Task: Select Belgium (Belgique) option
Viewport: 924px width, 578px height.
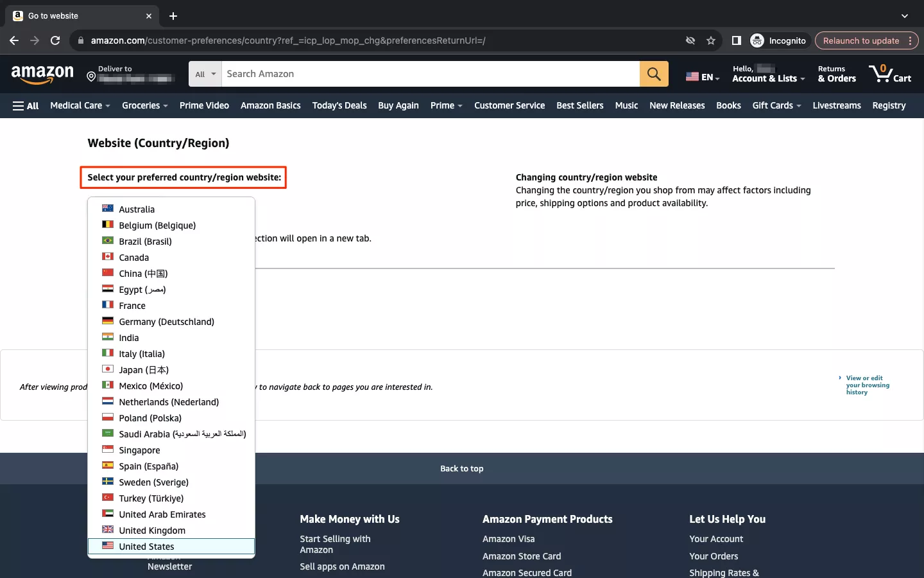Action: [x=171, y=225]
